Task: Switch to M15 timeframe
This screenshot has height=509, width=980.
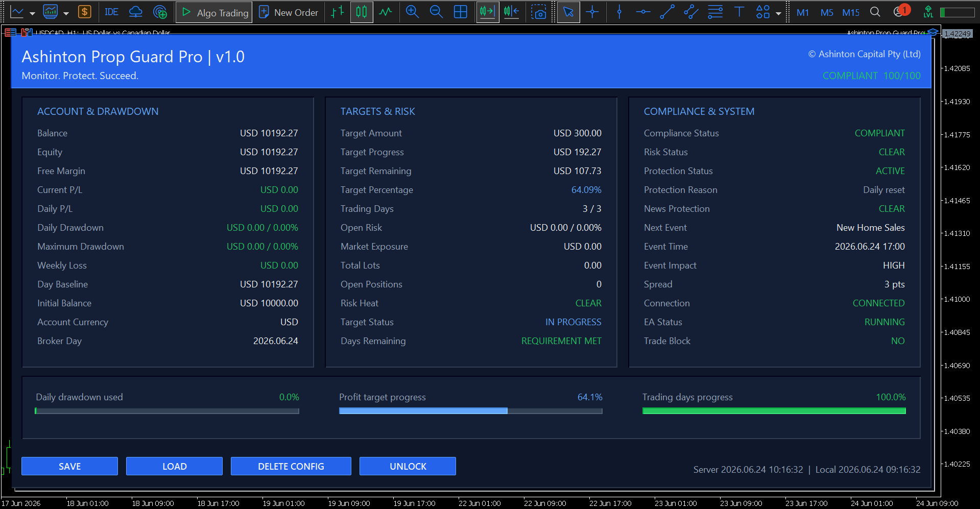Action: (x=851, y=12)
